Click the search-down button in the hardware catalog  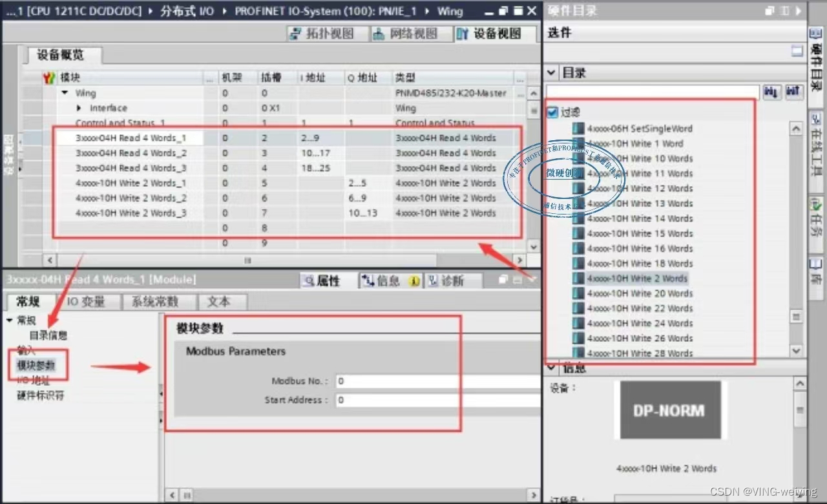click(772, 92)
